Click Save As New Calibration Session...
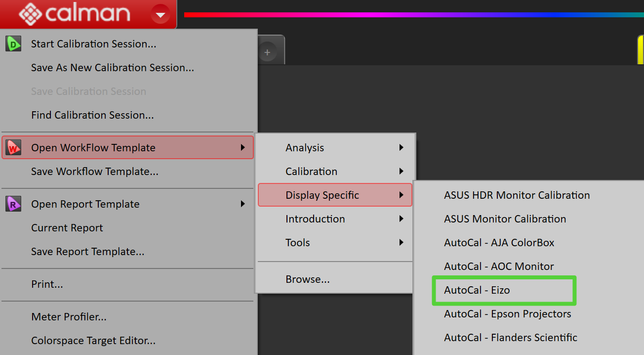644x355 pixels. click(112, 68)
